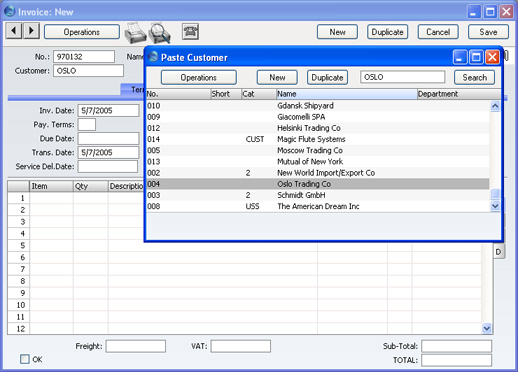Print the invoice with printer icon
518x372 pixels.
(x=135, y=33)
